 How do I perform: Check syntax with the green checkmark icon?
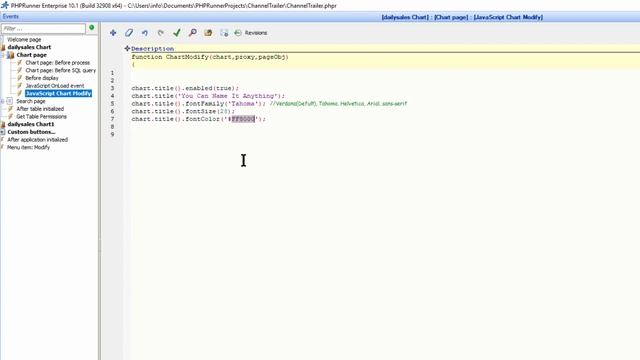pos(177,33)
